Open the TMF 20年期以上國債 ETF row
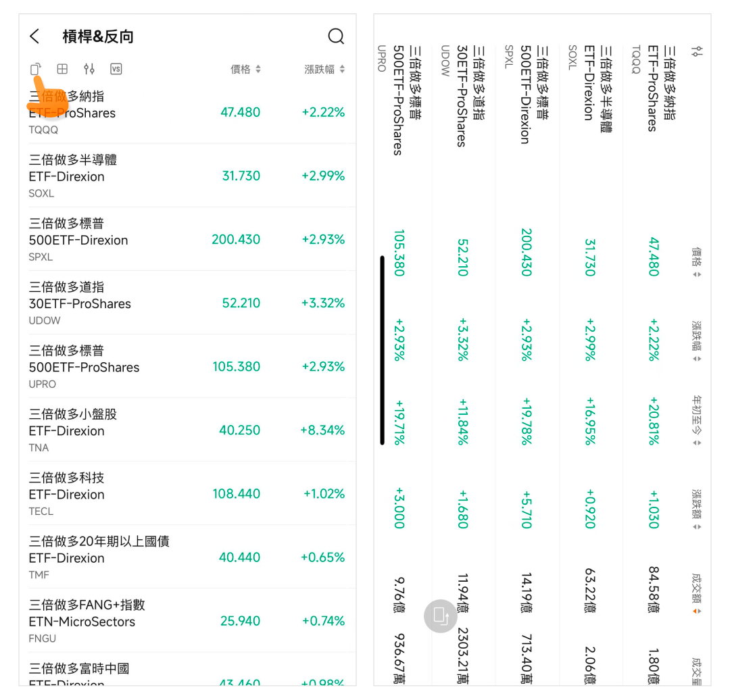Viewport: 730px width, 700px height. (187, 557)
